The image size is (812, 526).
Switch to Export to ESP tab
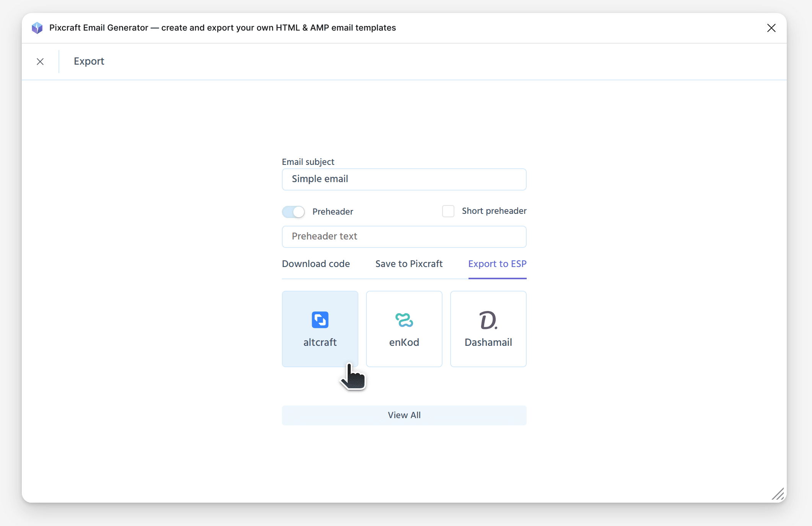[x=496, y=264]
